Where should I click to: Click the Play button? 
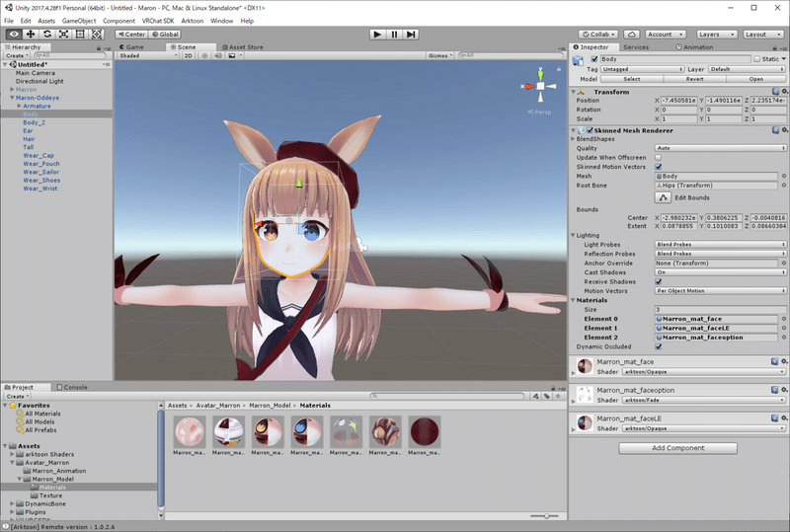(377, 35)
